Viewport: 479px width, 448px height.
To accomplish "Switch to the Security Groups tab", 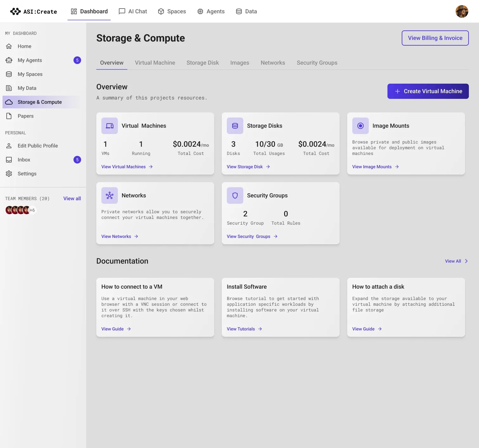I will [x=317, y=63].
